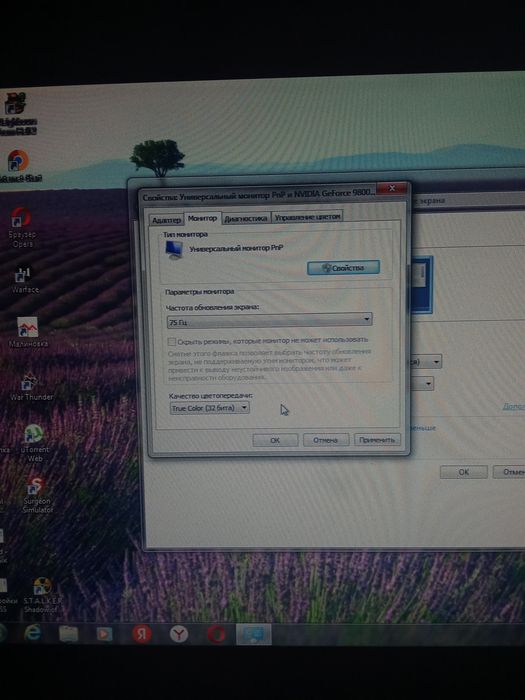Open File Explorer from the taskbar
The width and height of the screenshot is (525, 700).
68,633
